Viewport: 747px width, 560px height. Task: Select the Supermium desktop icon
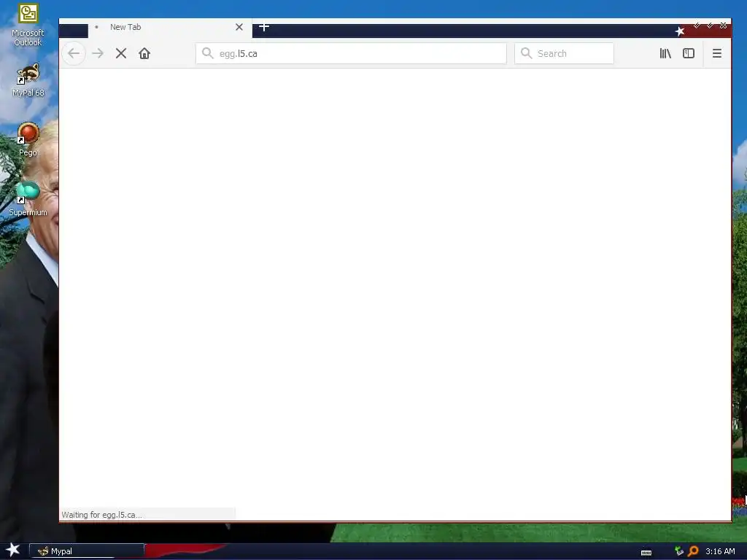click(x=28, y=199)
